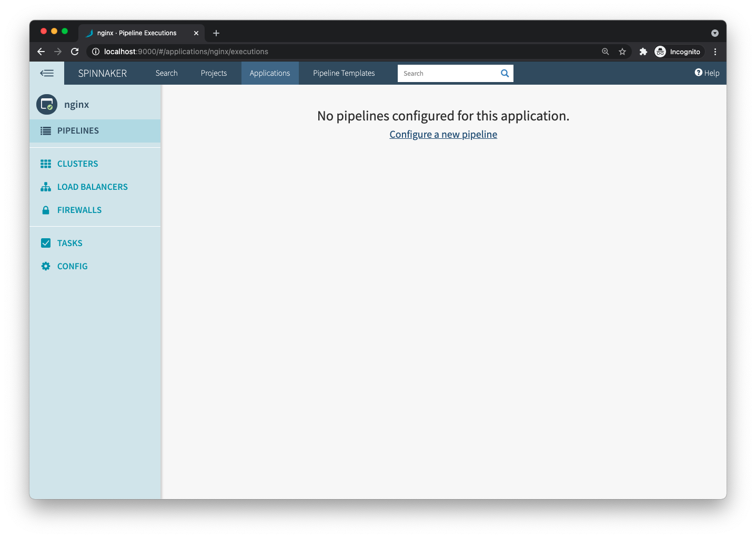Select CONFIG in the sidebar
The width and height of the screenshot is (756, 538).
click(x=95, y=266)
